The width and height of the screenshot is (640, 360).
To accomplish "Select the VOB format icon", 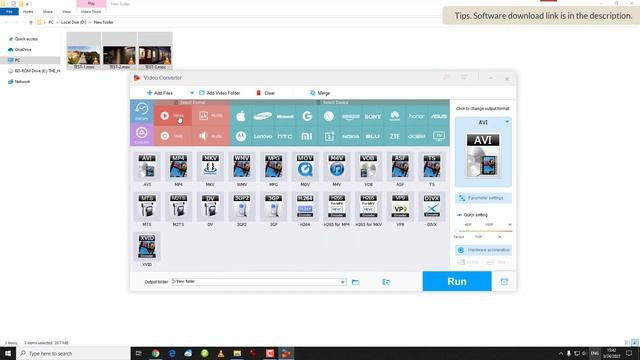I will [x=368, y=167].
